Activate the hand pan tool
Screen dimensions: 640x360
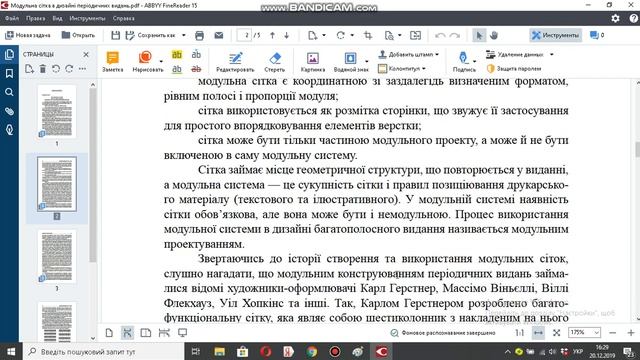(x=494, y=36)
